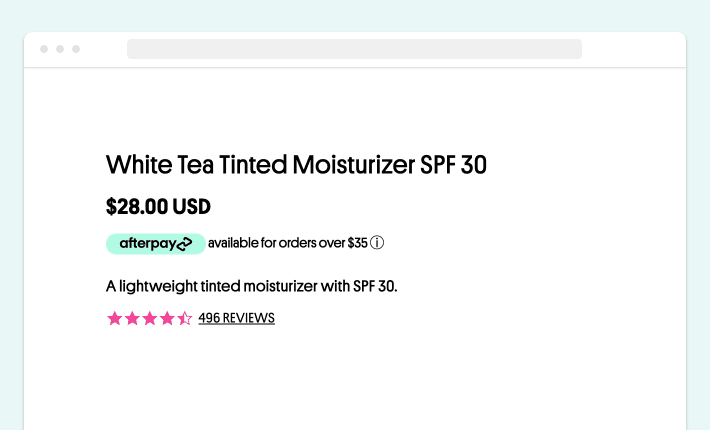Click the third gray window dot

point(76,49)
